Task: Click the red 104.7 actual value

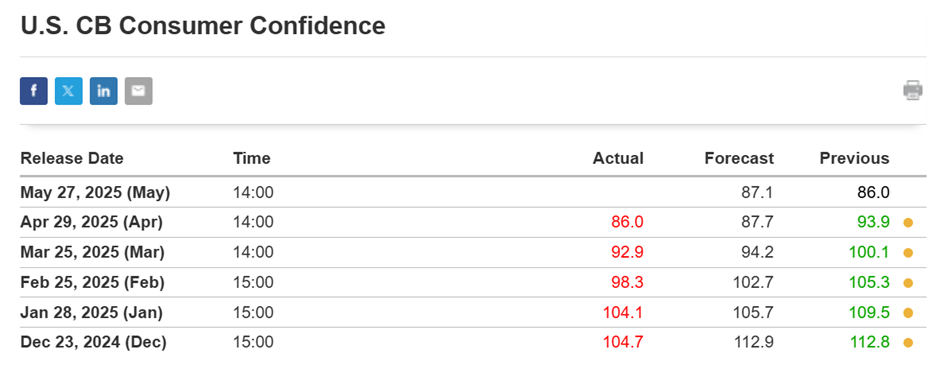Action: 623,342
